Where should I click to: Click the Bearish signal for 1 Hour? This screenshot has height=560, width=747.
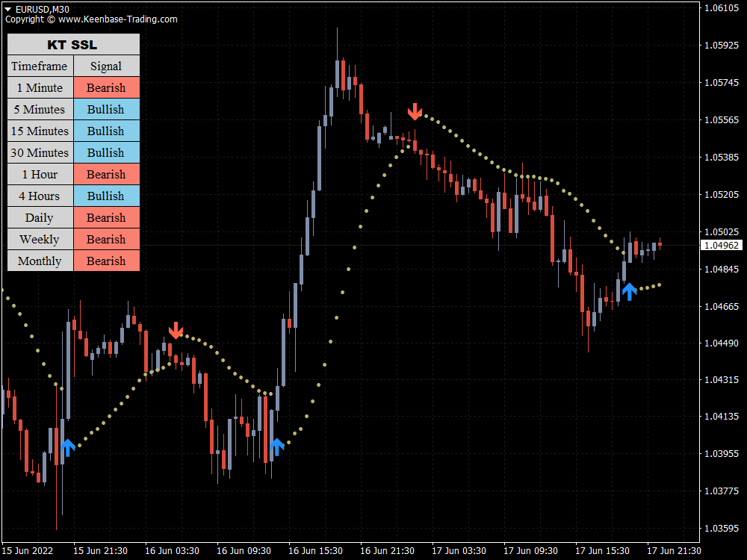pos(107,174)
